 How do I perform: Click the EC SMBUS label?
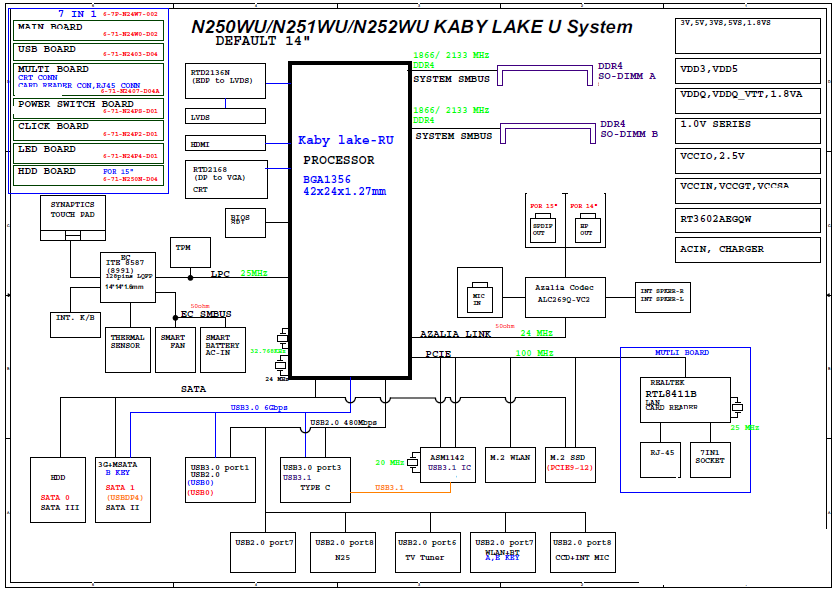tap(206, 314)
